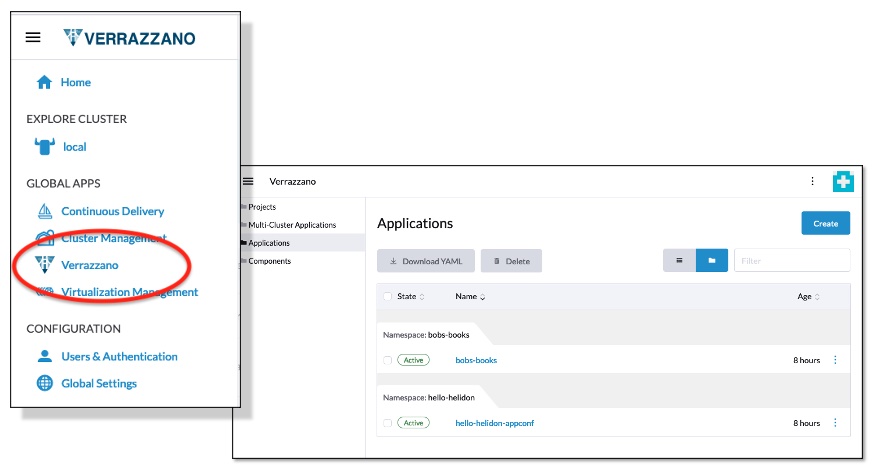
Task: Click the Create button
Action: [x=825, y=223]
